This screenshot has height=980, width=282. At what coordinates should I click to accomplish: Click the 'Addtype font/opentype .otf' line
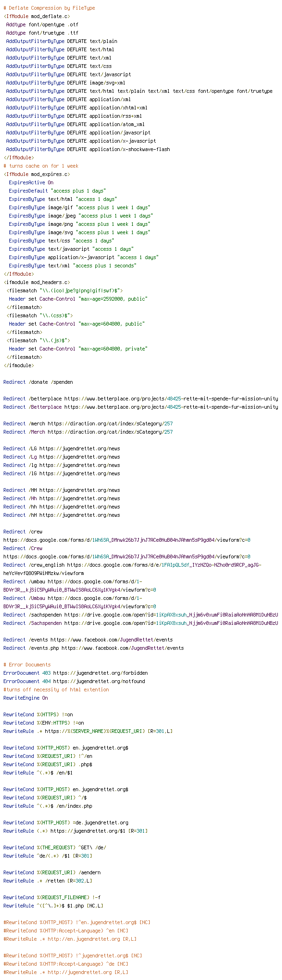(42, 25)
